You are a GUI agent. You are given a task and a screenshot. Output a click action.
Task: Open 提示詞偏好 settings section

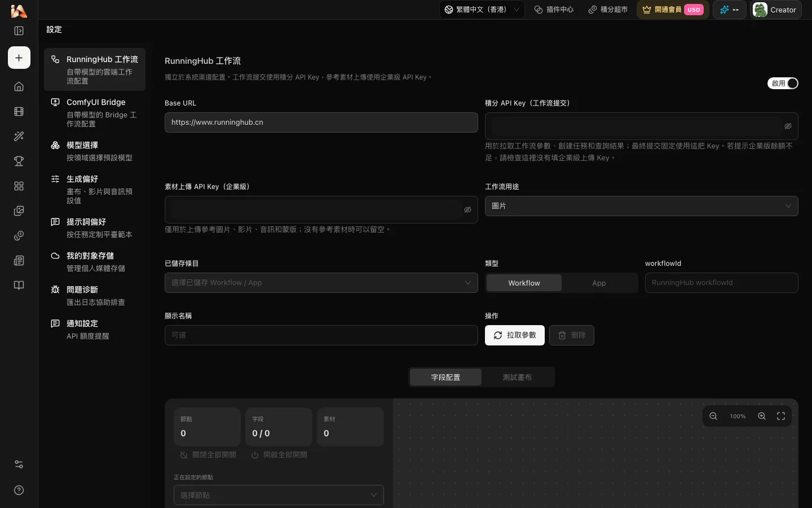(x=95, y=227)
